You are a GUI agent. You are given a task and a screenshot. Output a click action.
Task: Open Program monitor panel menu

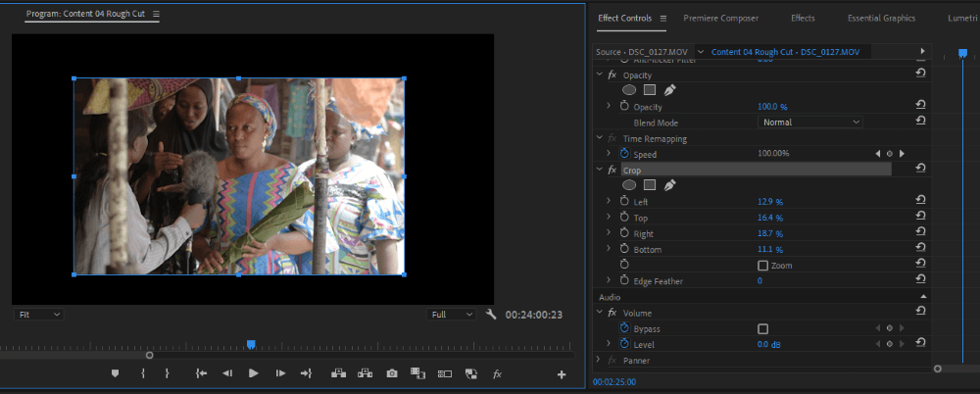coord(156,14)
